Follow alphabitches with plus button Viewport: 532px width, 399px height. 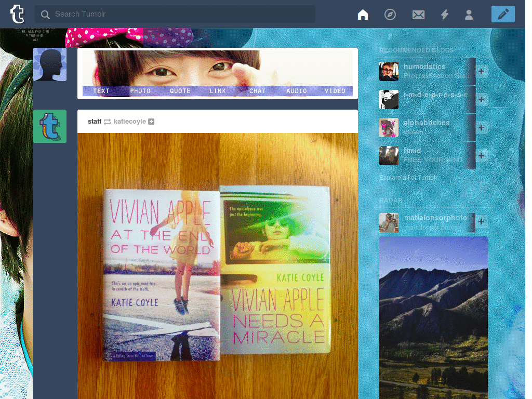[481, 128]
